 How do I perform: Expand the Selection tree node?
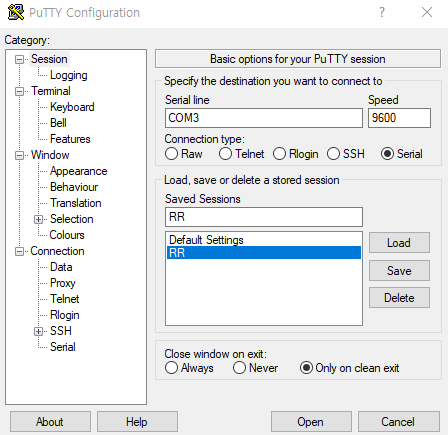pyautogui.click(x=39, y=219)
